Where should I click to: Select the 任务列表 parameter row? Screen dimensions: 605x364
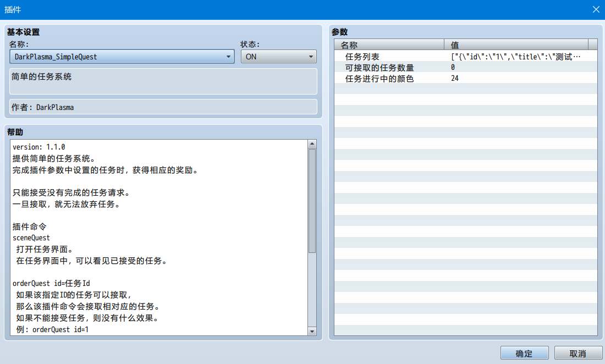tap(466, 57)
